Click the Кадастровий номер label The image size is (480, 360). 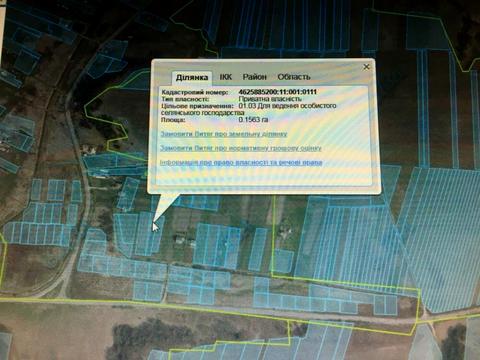(195, 92)
